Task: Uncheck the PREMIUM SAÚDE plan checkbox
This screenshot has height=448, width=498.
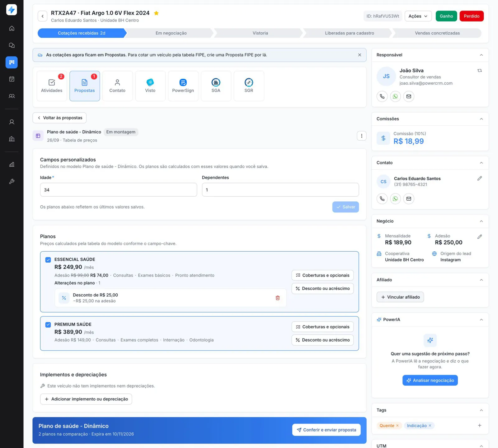Action: click(48, 325)
